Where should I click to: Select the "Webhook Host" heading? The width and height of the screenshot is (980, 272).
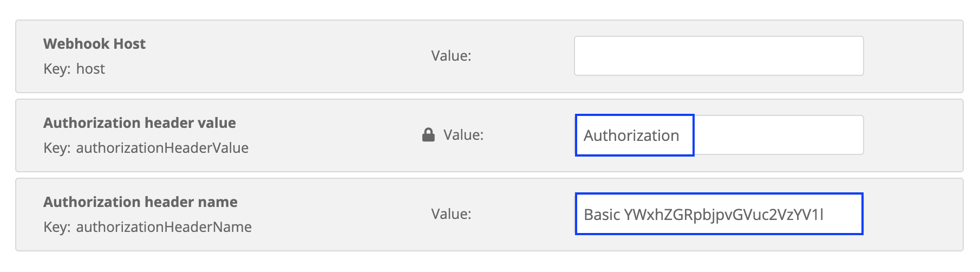tap(94, 44)
